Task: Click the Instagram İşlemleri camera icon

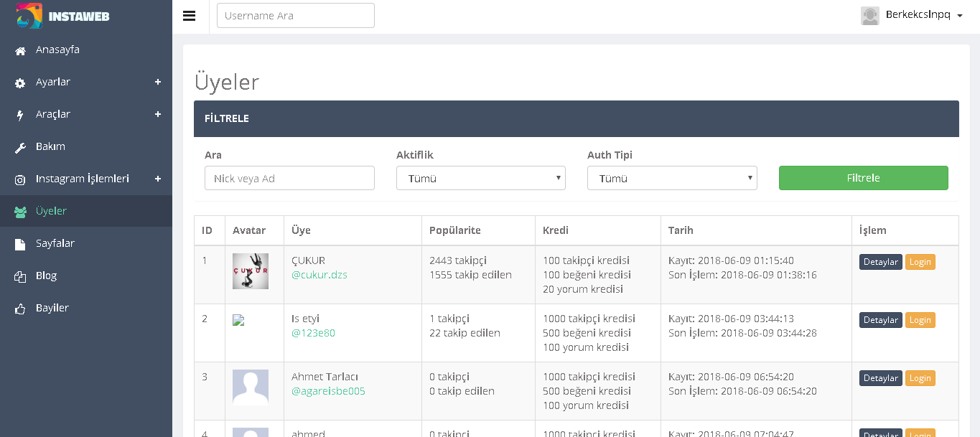Action: click(x=20, y=179)
